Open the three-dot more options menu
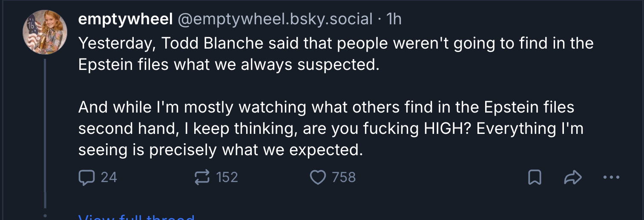The width and height of the screenshot is (644, 220). [x=612, y=177]
